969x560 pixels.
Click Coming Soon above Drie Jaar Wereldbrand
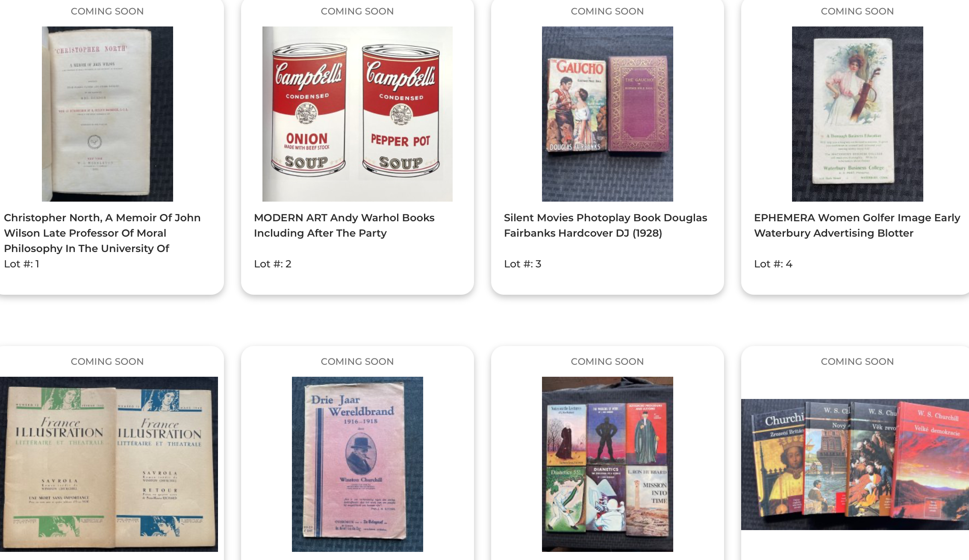[357, 362]
